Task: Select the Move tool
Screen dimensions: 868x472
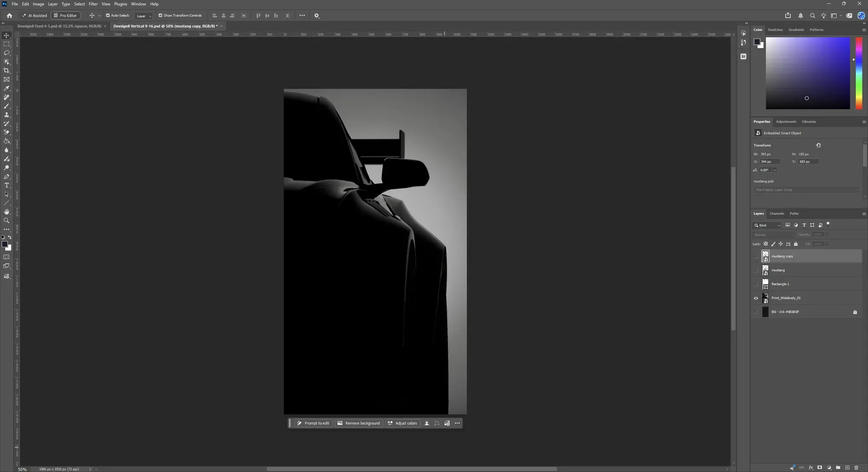Action: pos(7,35)
